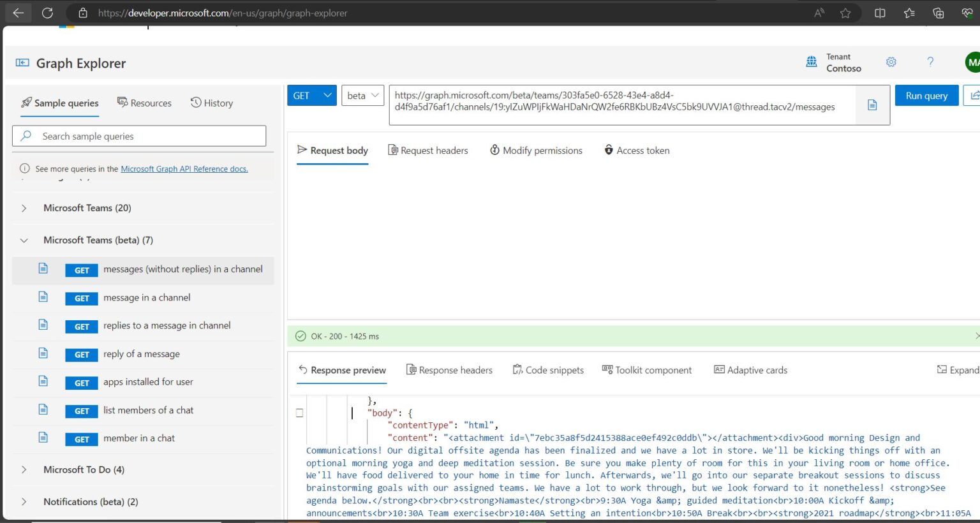Select the Response preview tab
The width and height of the screenshot is (980, 523).
342,370
